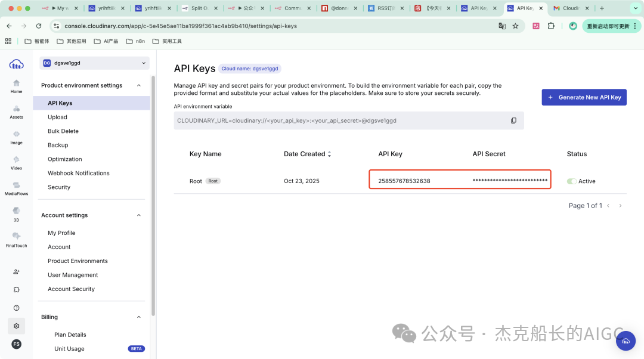
Task: Switch to RSS browser tab
Action: coord(386,8)
